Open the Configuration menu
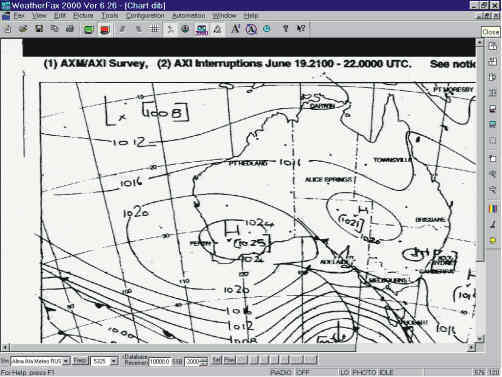Image resolution: width=502 pixels, height=377 pixels. tap(145, 16)
